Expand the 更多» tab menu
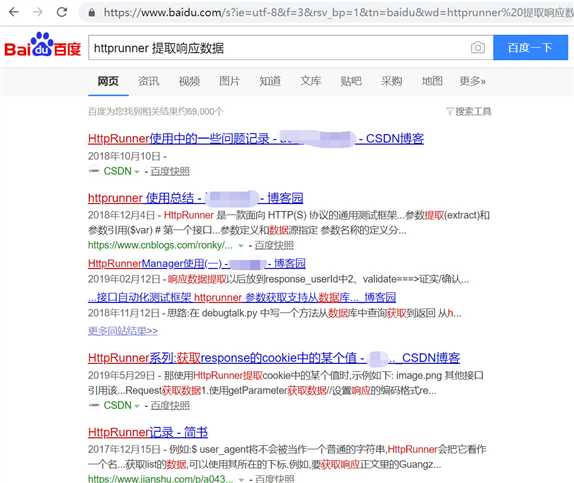 pos(473,81)
